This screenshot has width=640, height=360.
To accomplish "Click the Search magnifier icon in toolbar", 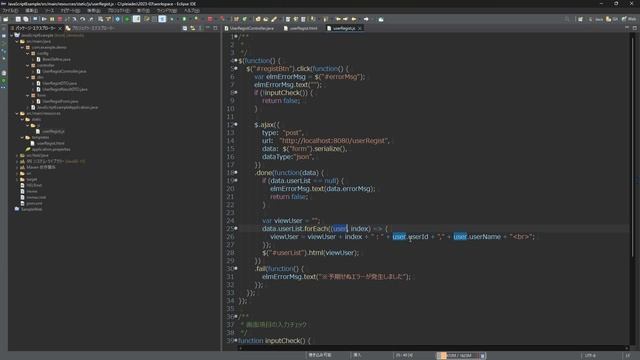I will point(567,19).
